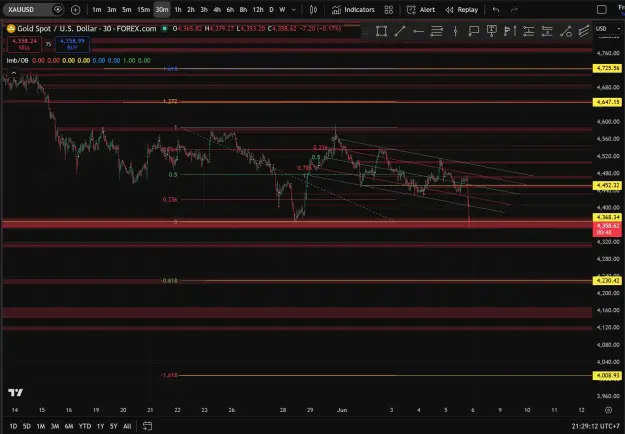Open the candlestick chart style menu
This screenshot has width=625, height=434.
pyautogui.click(x=314, y=10)
